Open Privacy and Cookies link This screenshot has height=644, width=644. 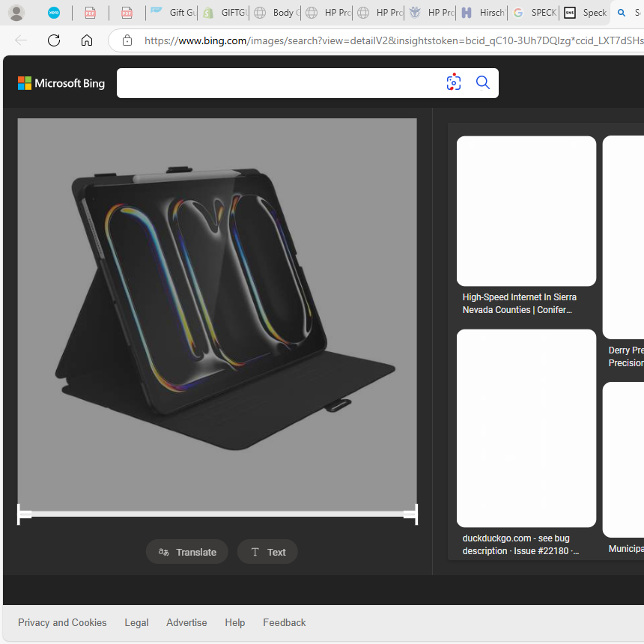coord(62,622)
